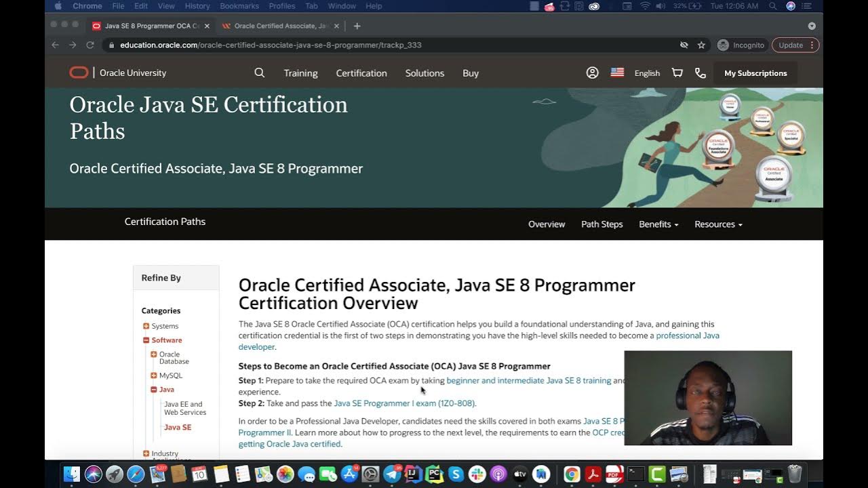Open the English language selector
This screenshot has width=868, height=488.
click(647, 73)
